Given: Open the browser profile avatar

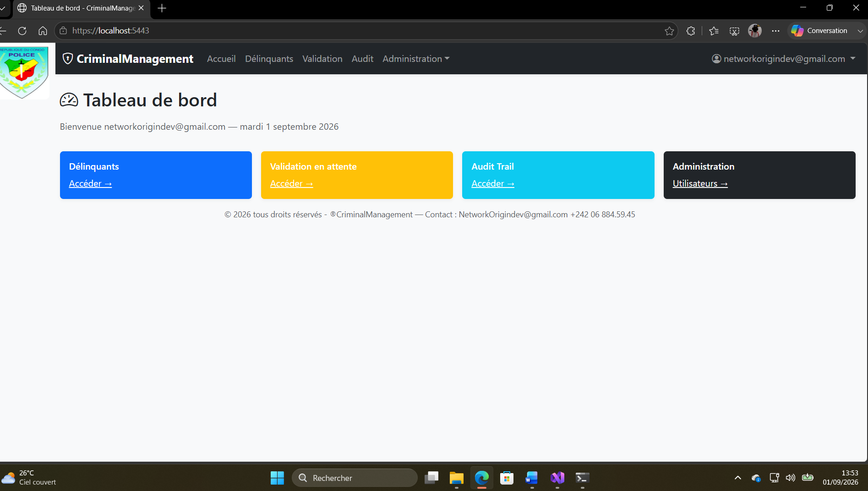Looking at the screenshot, I should coord(755,31).
